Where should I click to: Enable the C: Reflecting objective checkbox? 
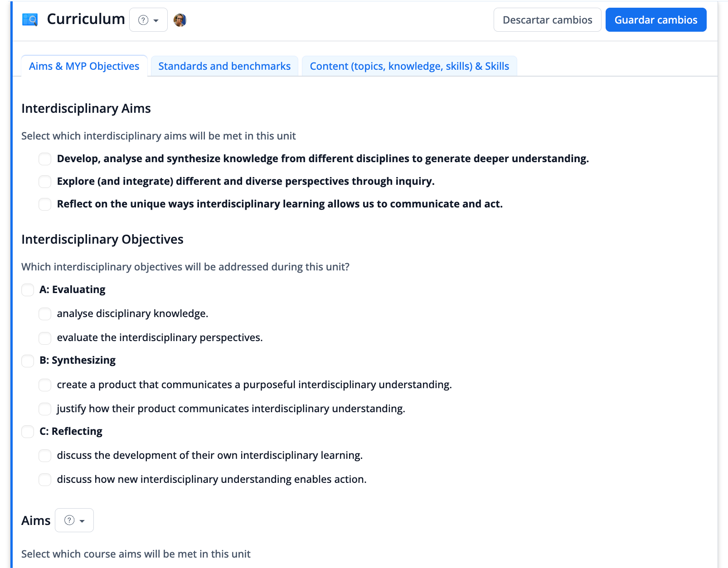coord(28,432)
